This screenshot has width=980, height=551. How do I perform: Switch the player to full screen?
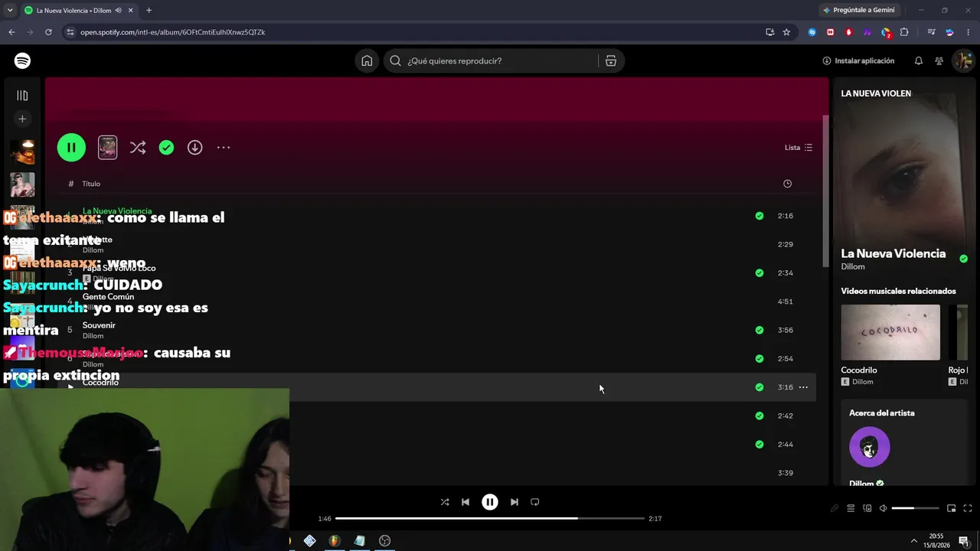click(968, 508)
